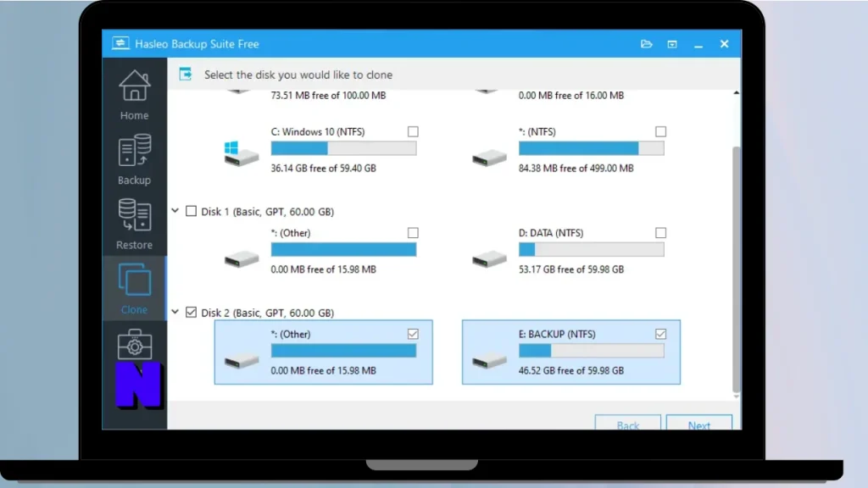The height and width of the screenshot is (488, 868).
Task: Click the drive icon of Disk 2 Other partition
Action: point(241,361)
